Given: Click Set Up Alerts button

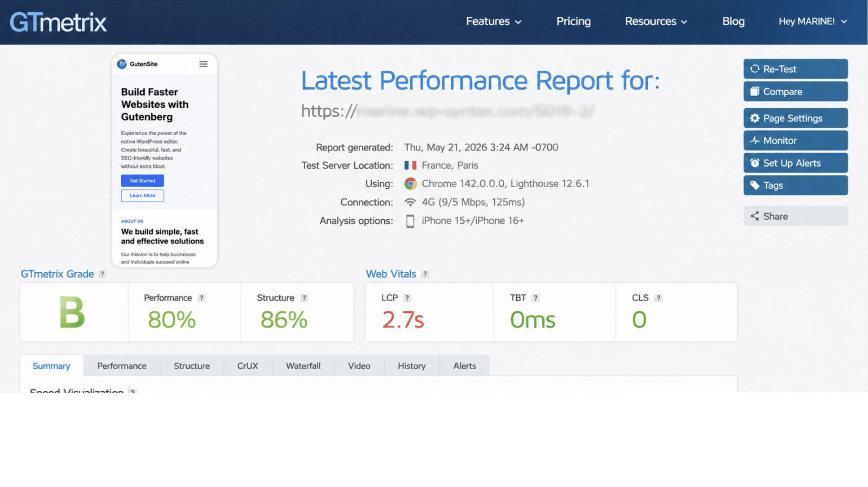Looking at the screenshot, I should tap(796, 163).
